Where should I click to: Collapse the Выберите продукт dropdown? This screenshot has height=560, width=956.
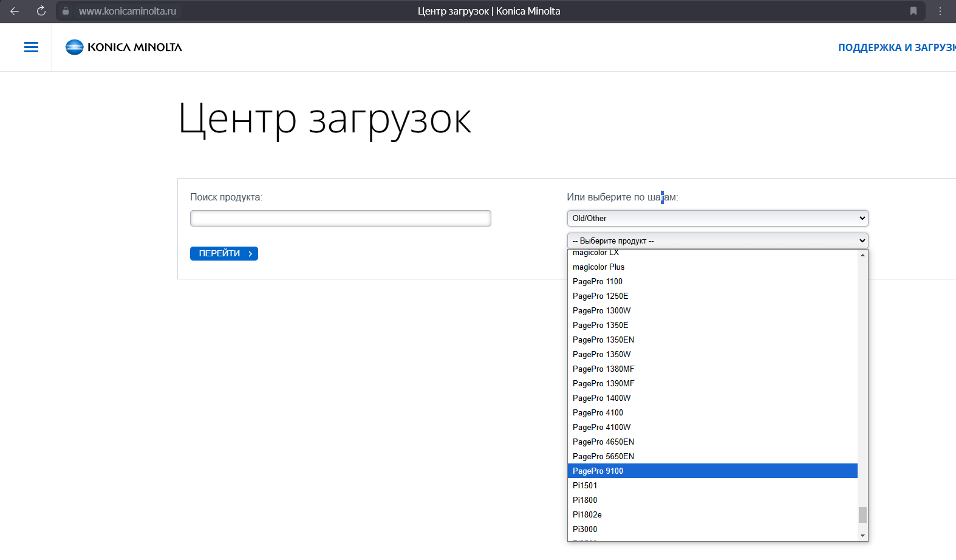tap(717, 241)
